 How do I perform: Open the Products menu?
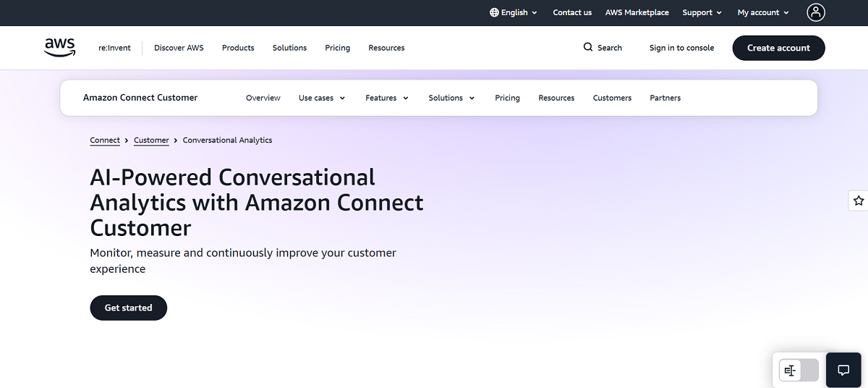[238, 48]
